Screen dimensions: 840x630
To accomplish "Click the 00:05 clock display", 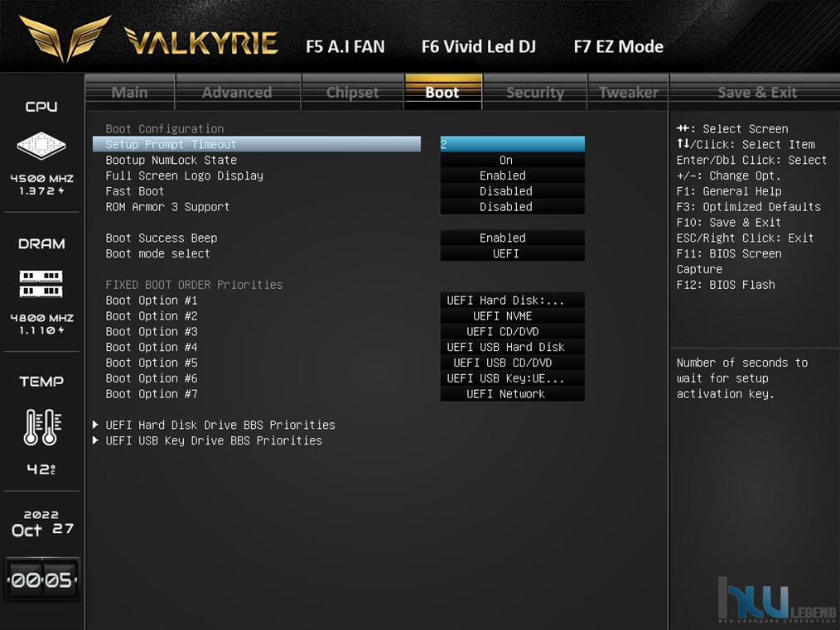I will click(x=41, y=580).
